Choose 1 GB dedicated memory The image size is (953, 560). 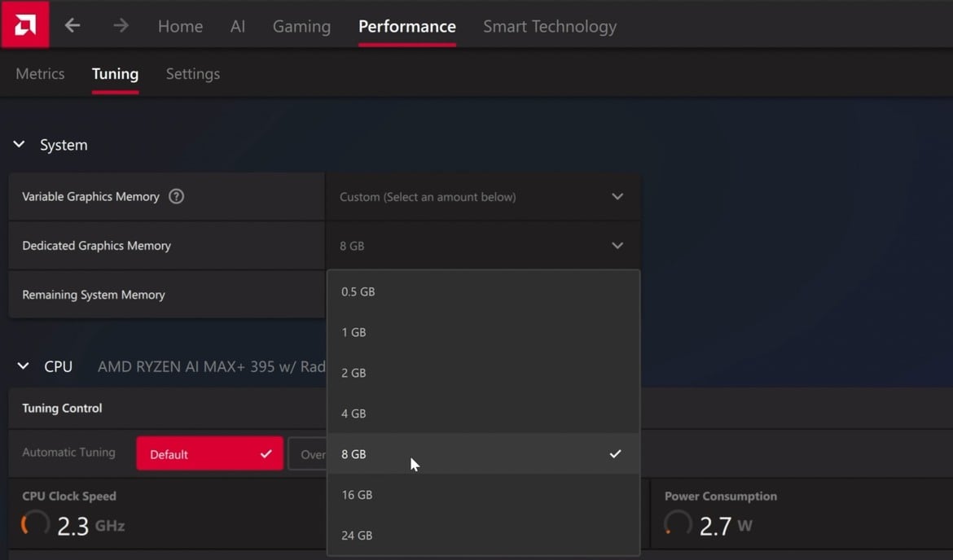point(483,332)
